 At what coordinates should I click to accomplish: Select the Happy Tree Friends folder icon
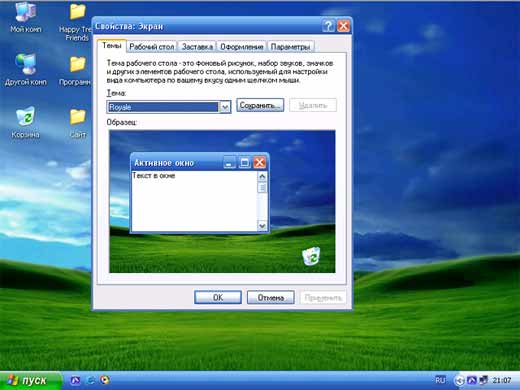77,22
